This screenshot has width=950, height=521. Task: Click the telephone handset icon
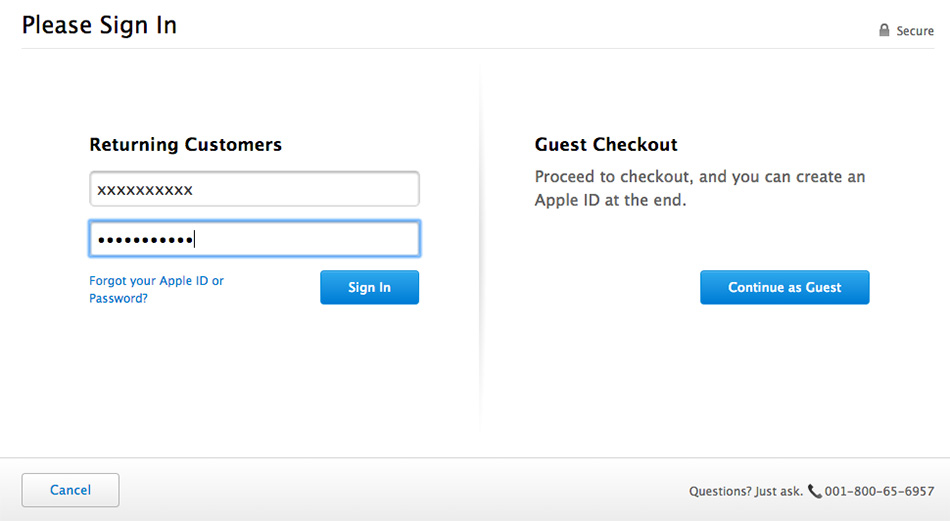tap(814, 491)
